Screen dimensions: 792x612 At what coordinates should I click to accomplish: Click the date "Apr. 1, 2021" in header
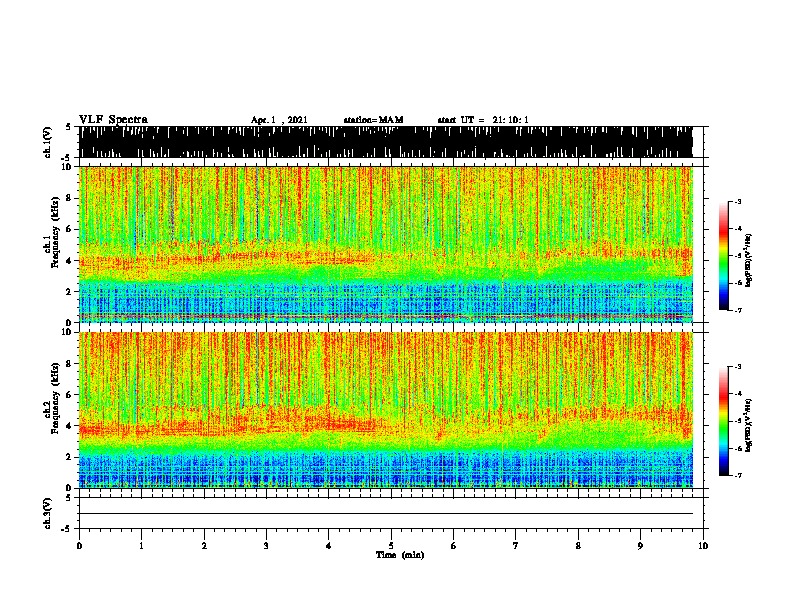tap(279, 120)
